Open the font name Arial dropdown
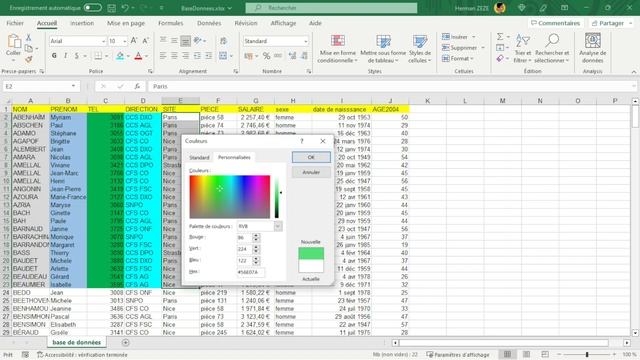Image resolution: width=640 pixels, height=360 pixels. (x=103, y=41)
